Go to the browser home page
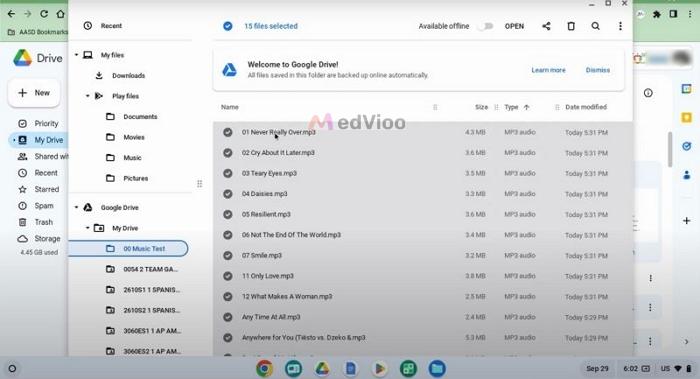Screen dimensions: 700x379 click(60, 14)
